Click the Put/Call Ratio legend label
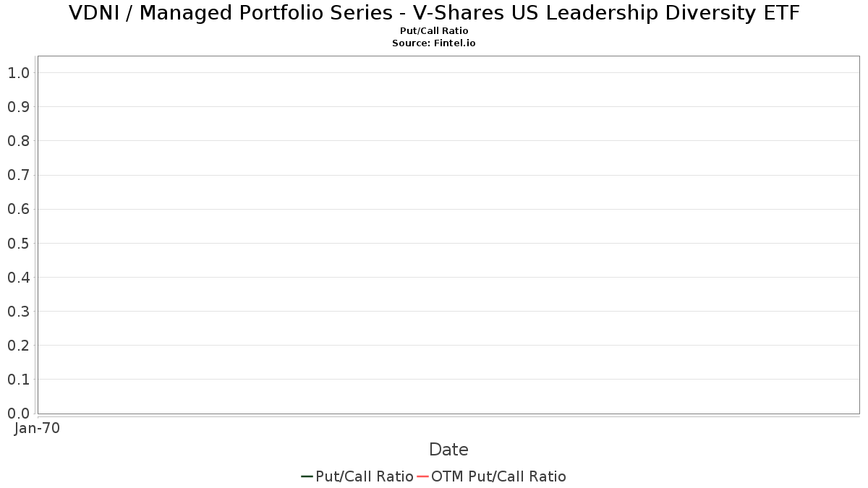Viewport: 868px width, 488px height. pos(364,476)
